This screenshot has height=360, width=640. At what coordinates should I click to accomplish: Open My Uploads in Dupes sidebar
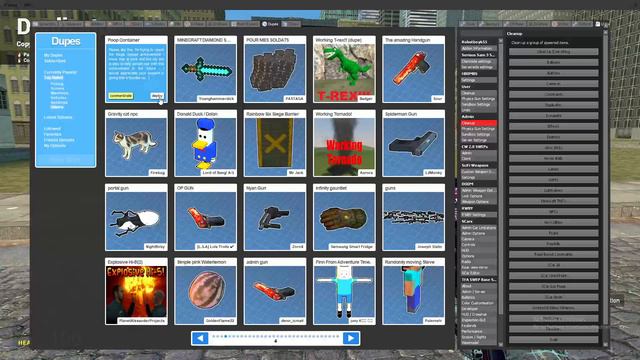point(55,146)
